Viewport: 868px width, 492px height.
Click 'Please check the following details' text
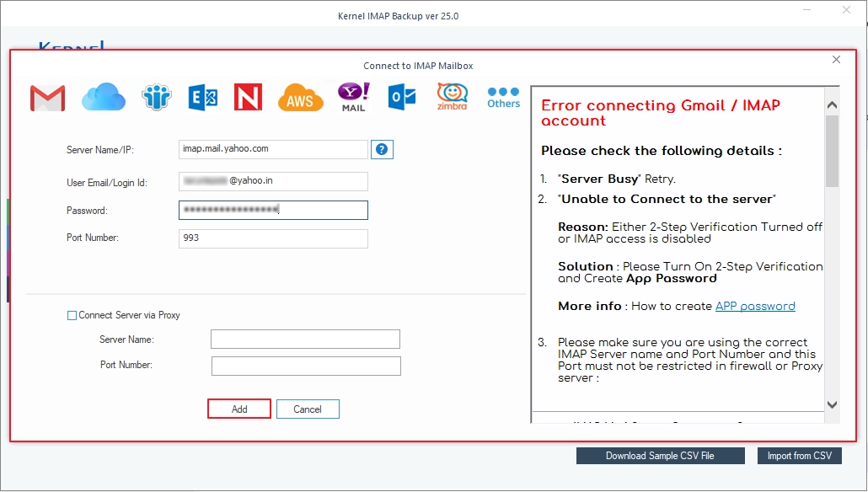coord(662,151)
